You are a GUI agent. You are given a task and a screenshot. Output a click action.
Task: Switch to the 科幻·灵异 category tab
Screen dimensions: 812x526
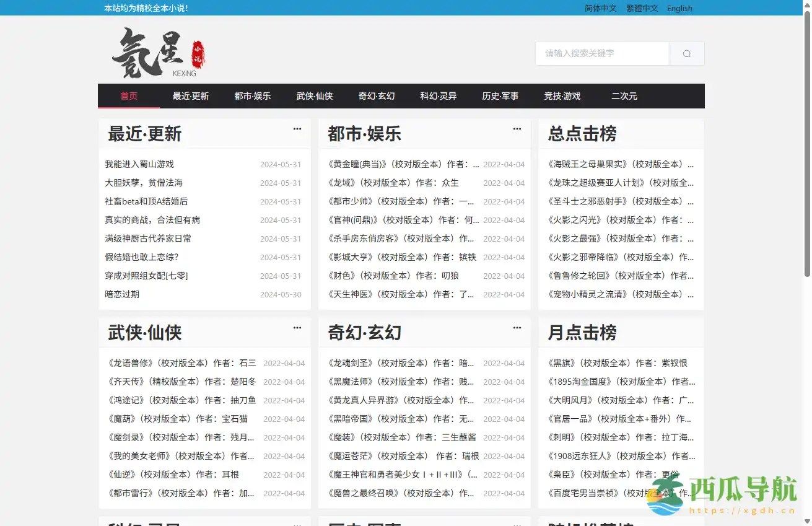pyautogui.click(x=438, y=96)
